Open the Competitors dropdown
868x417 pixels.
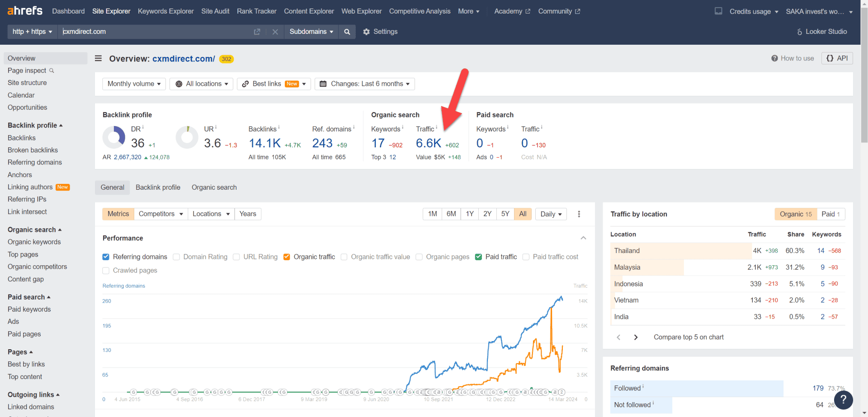click(x=161, y=214)
